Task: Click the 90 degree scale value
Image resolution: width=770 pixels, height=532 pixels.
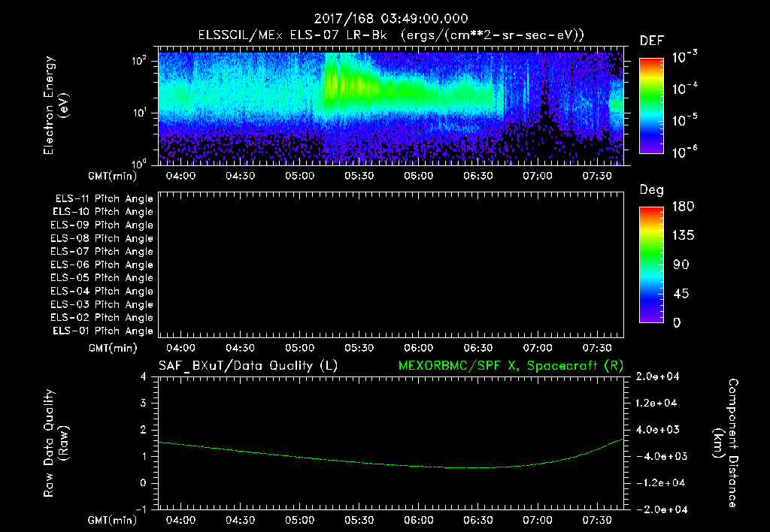Action: pyautogui.click(x=681, y=264)
